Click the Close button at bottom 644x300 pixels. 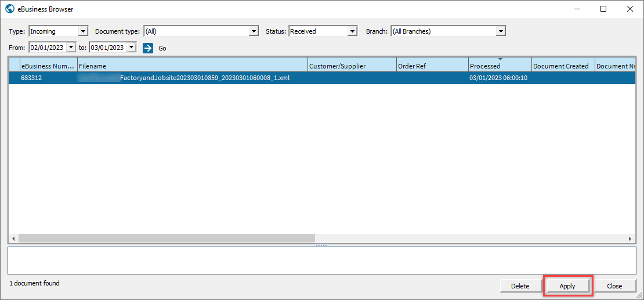pyautogui.click(x=614, y=286)
